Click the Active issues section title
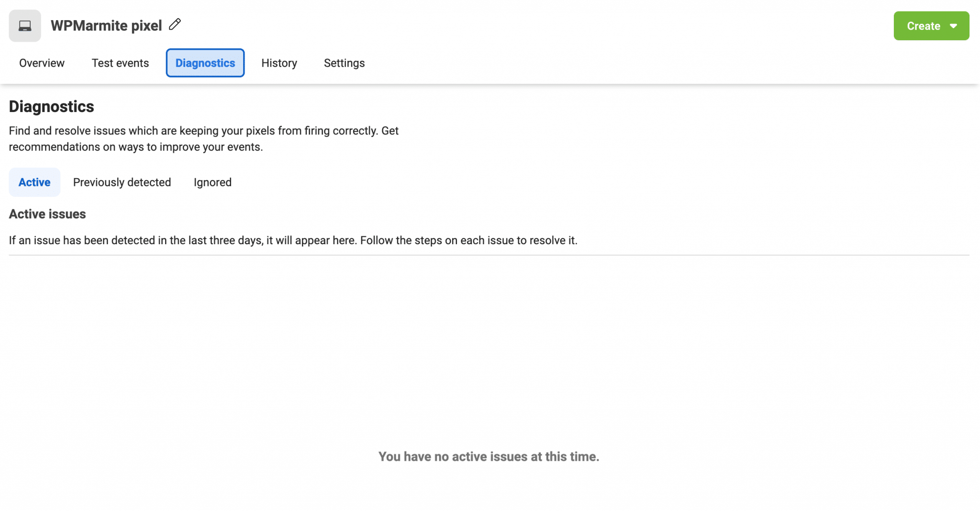This screenshot has height=511, width=980. [x=47, y=214]
